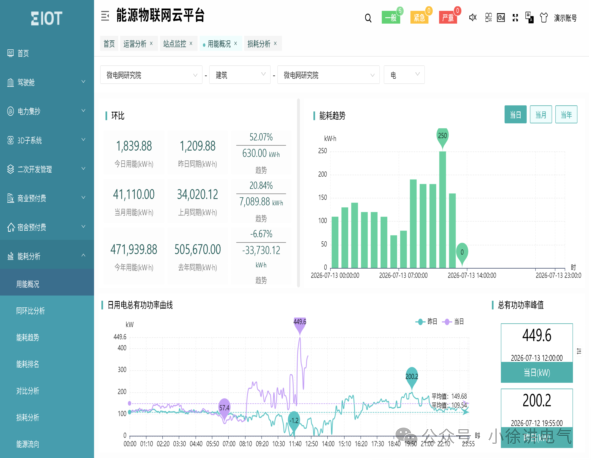The height and width of the screenshot is (460, 591).
Task: Open second 微电网研究院 dropdown
Action: 328,75
